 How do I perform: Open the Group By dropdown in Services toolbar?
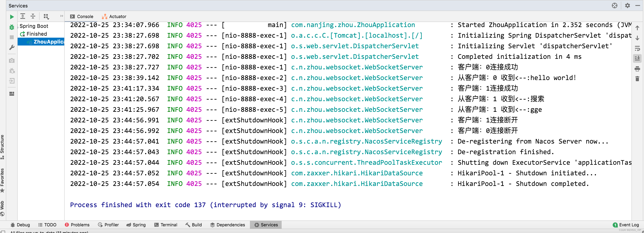tap(46, 16)
